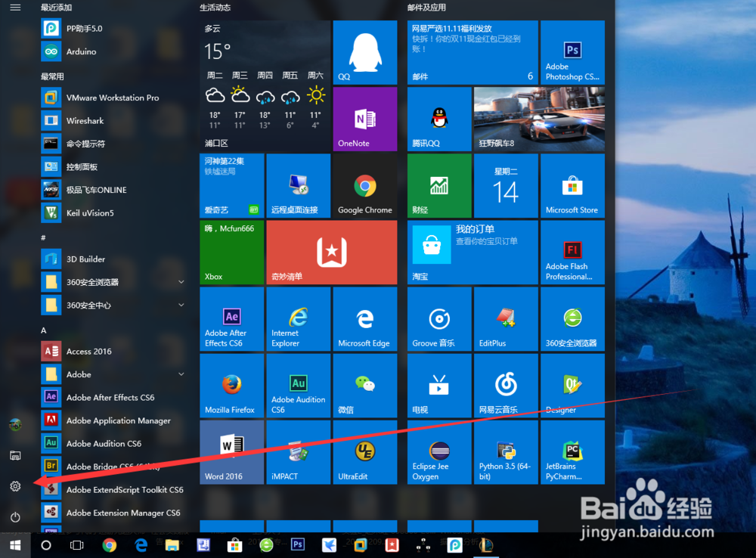The height and width of the screenshot is (558, 756).
Task: Open the Python 3.5 (64-bit) tile
Action: pos(506,452)
